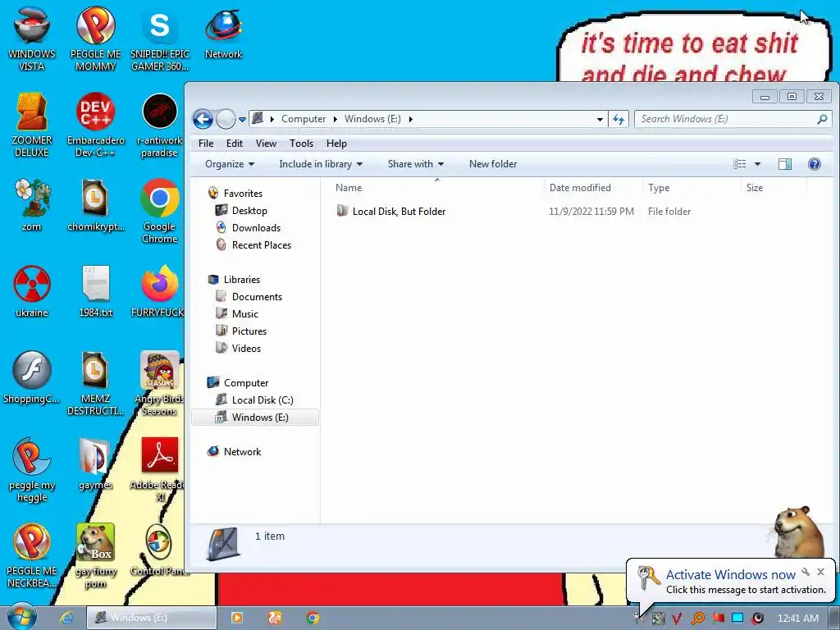Select the MEMZ DESTRUCTI... icon

[x=95, y=384]
